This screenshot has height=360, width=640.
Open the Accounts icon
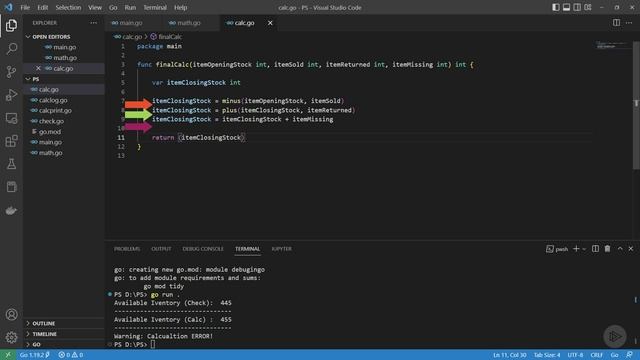pos(11,314)
